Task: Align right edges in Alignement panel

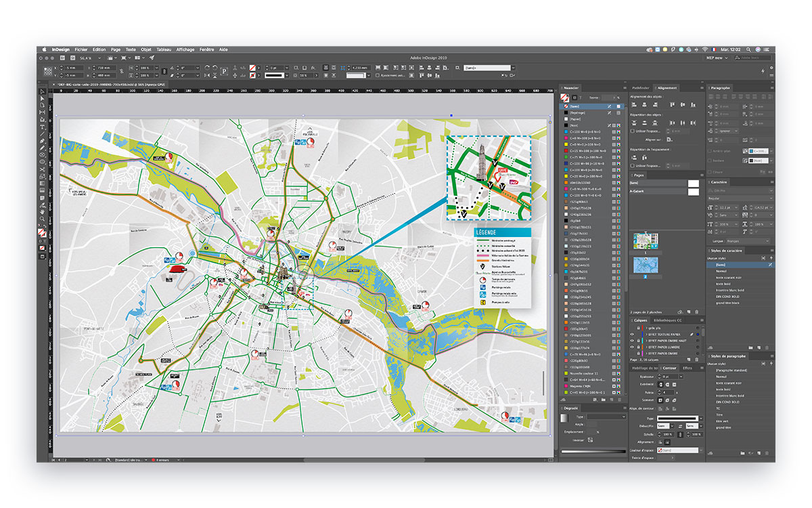Action: tap(655, 104)
